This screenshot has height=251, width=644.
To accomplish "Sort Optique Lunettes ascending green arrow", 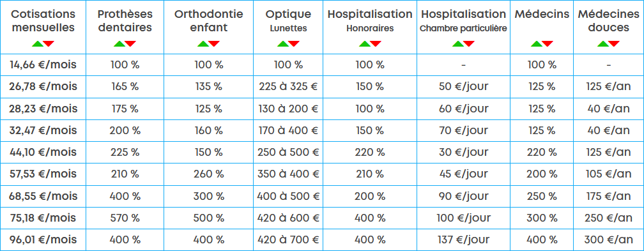I will (x=282, y=43).
